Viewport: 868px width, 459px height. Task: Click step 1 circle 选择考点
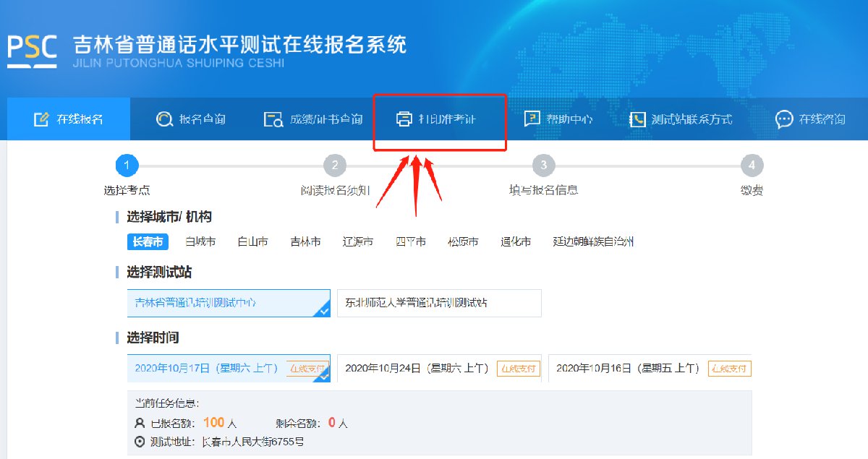[x=127, y=166]
